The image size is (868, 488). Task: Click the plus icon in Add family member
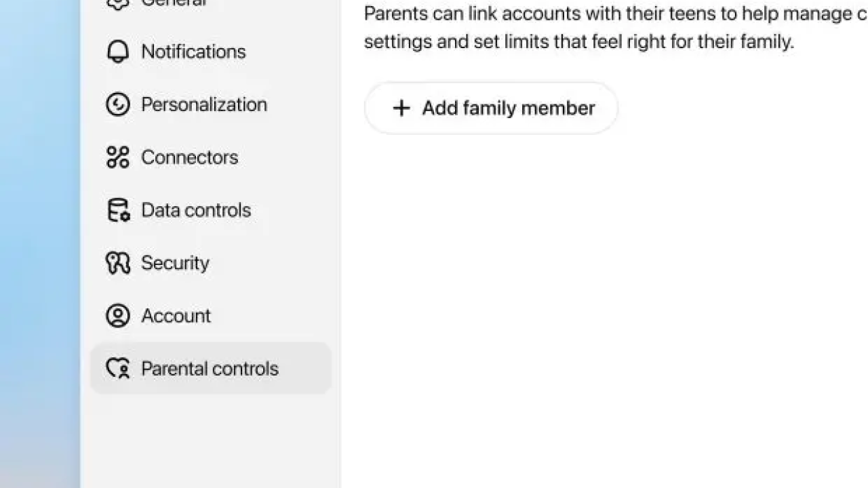pos(401,108)
